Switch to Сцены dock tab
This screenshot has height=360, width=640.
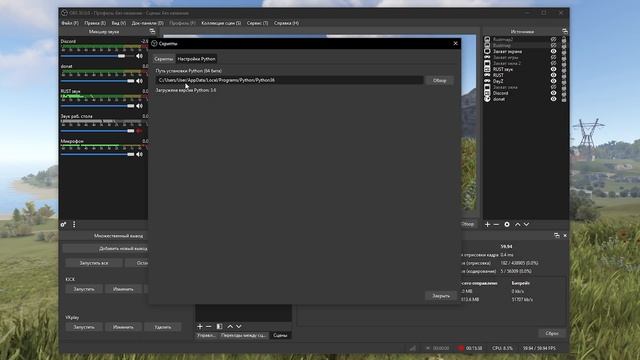280,336
